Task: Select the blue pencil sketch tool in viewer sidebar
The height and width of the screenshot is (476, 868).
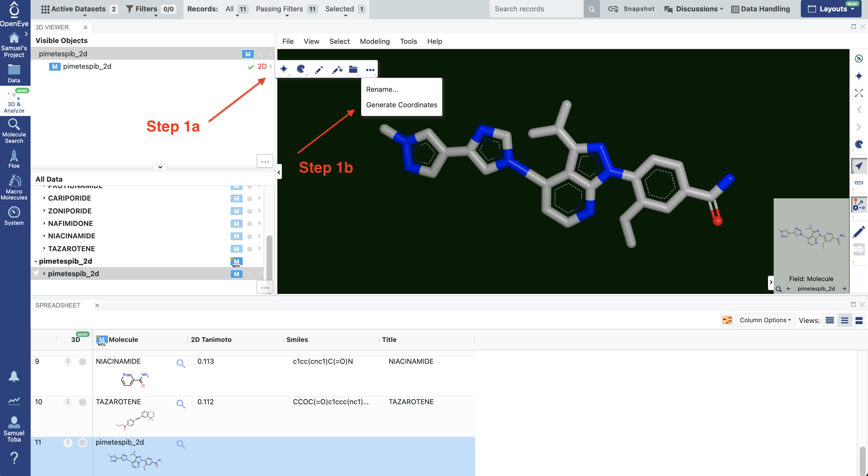Action: (x=859, y=232)
